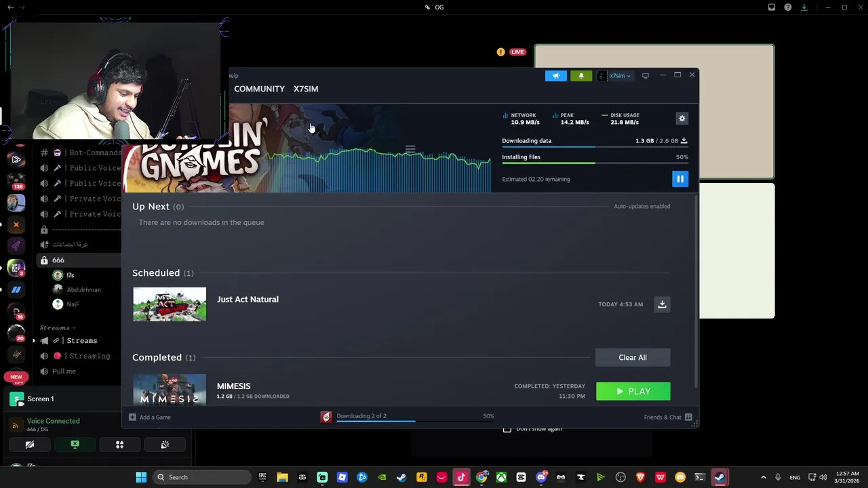Open Windows Start menu
Viewport: 868px width, 488px height.
141,477
